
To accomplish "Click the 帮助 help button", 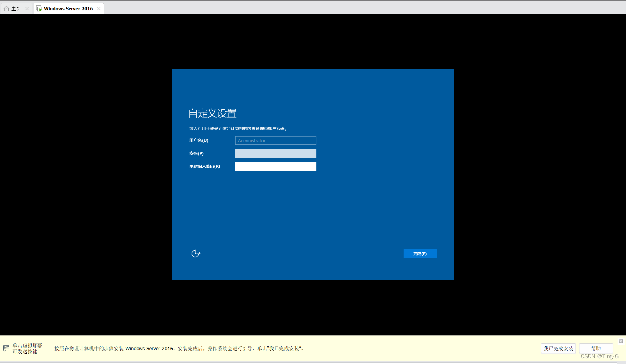I will [x=596, y=348].
